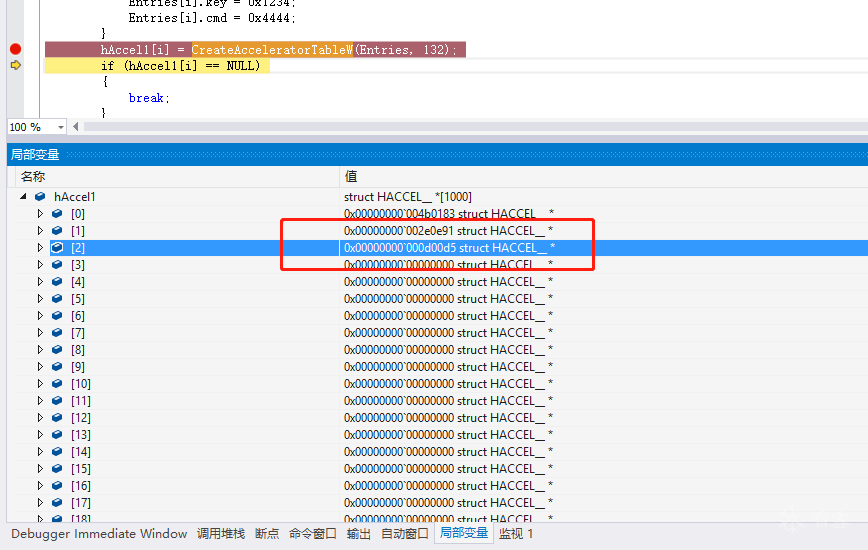
Task: Click the cube icon of row [15]
Action: (57, 469)
